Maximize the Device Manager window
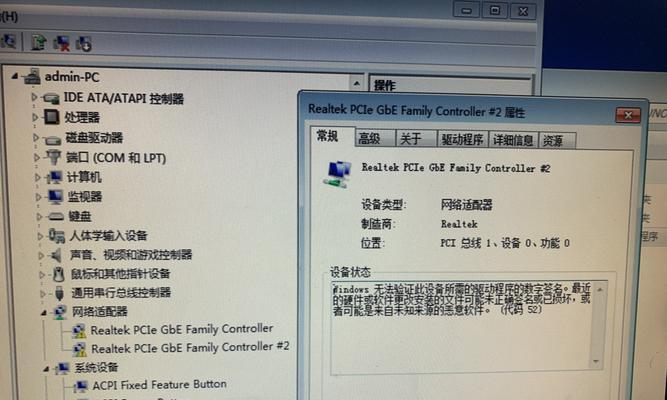The image size is (667, 400). point(495,11)
